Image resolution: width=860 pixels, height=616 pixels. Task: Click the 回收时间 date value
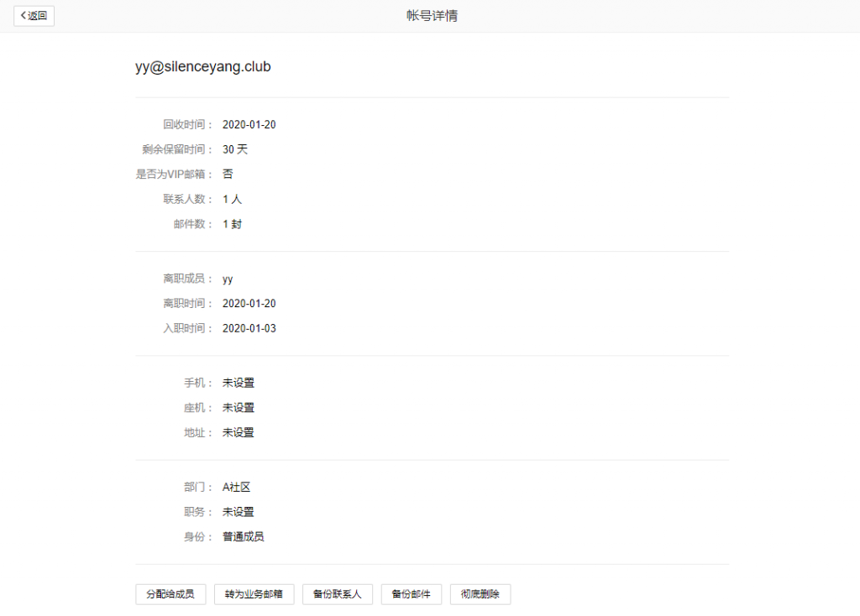pos(249,125)
